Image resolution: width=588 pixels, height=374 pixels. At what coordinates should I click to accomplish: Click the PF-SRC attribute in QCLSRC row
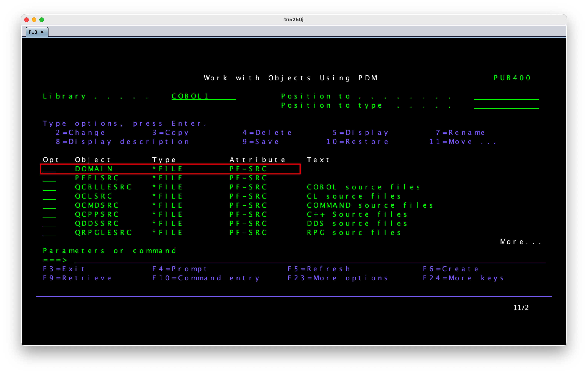pyautogui.click(x=248, y=196)
